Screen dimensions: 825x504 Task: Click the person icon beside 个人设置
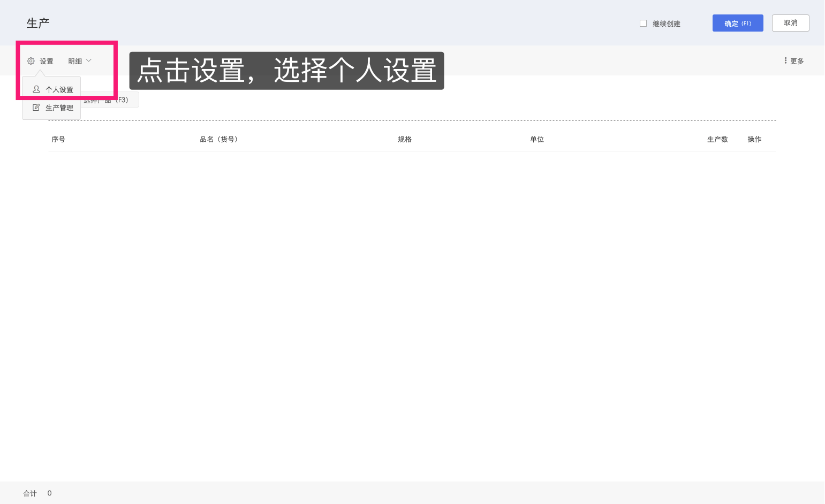point(36,89)
